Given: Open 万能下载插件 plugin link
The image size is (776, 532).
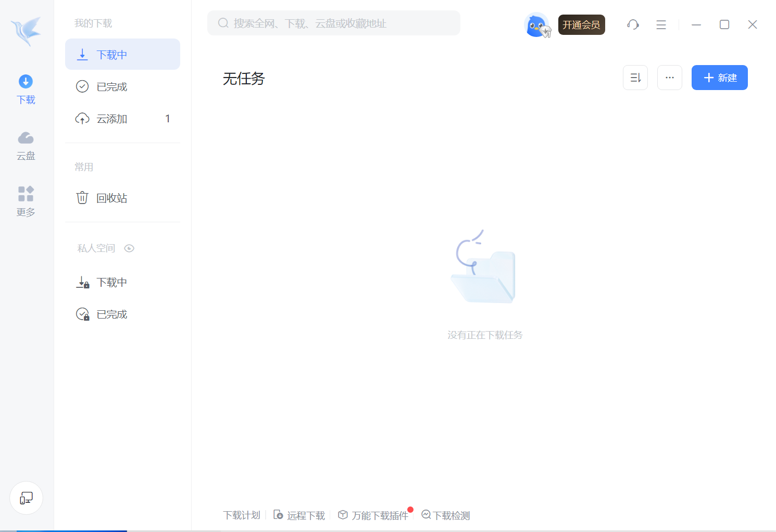Looking at the screenshot, I should point(373,515).
